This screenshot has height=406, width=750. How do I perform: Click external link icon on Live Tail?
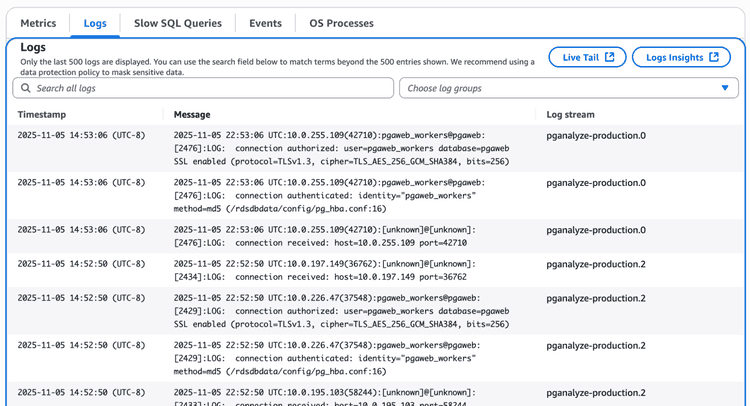coord(609,57)
